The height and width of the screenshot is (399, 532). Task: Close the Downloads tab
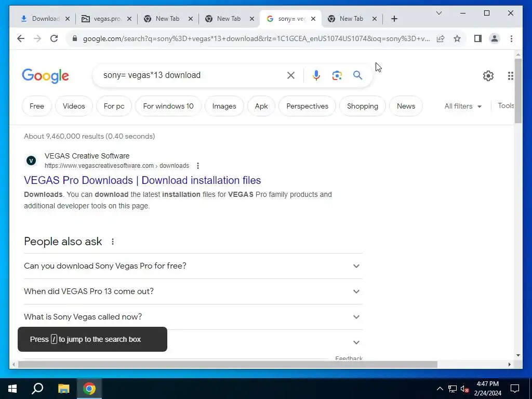68,19
